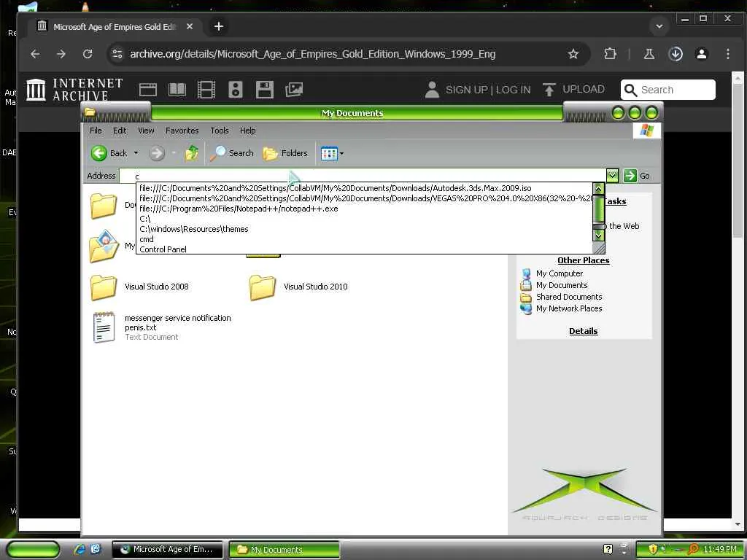
Task: Open the Chrome labs flask icon
Action: 649,54
